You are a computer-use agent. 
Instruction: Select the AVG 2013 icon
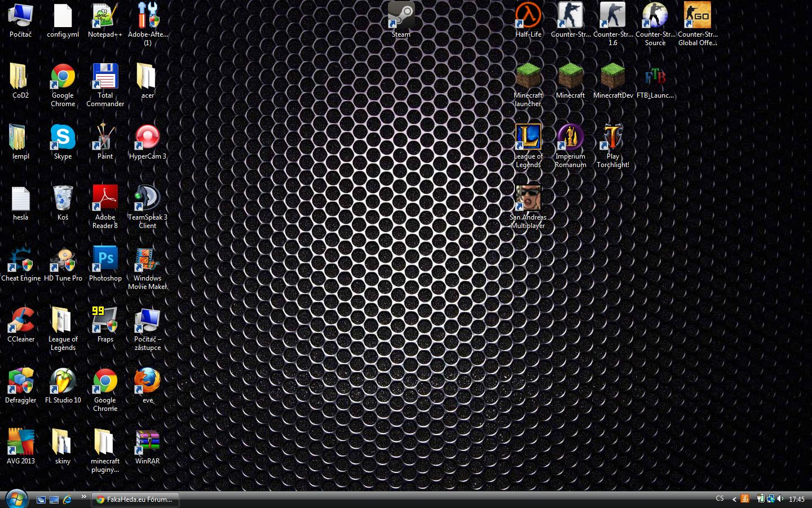[21, 446]
